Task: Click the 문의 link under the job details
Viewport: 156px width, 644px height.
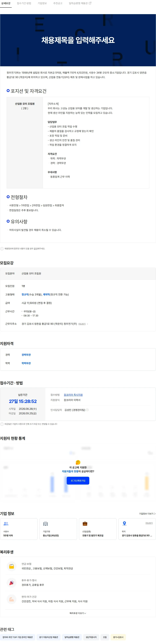Action: click(35, 249)
